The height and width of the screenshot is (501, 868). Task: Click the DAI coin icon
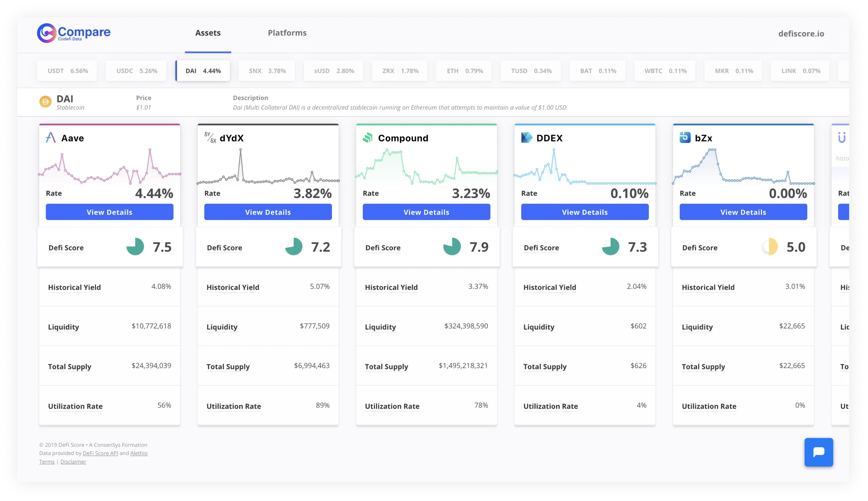pos(45,102)
